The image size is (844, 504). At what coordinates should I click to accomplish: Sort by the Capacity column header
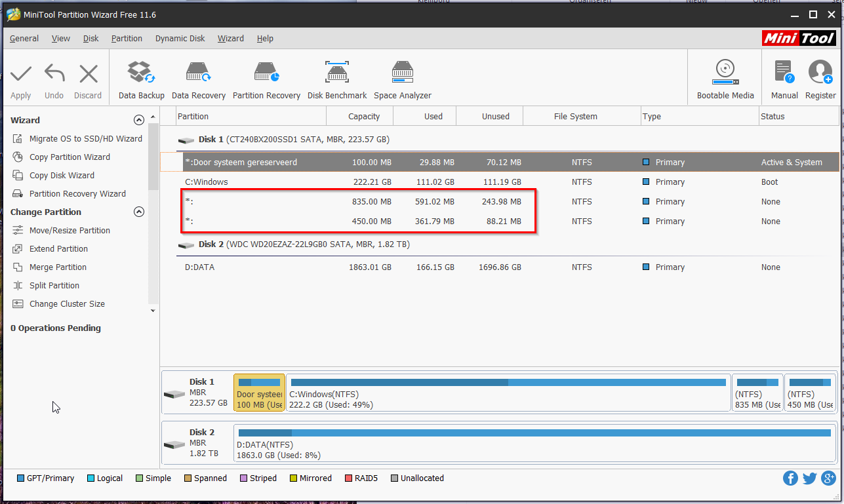click(x=360, y=116)
